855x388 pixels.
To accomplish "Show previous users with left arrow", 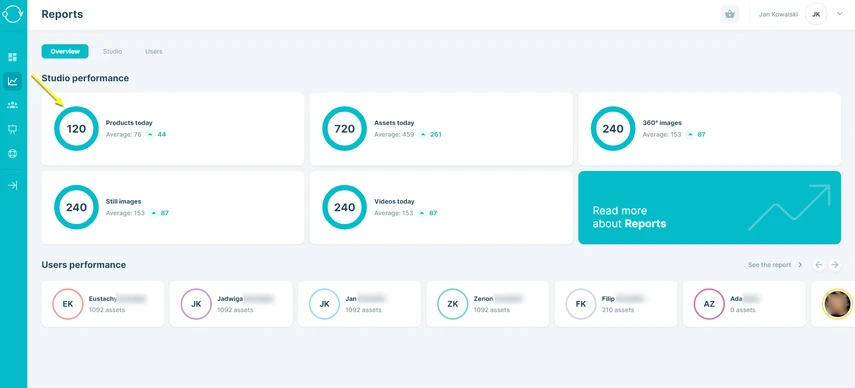I will pyautogui.click(x=818, y=265).
